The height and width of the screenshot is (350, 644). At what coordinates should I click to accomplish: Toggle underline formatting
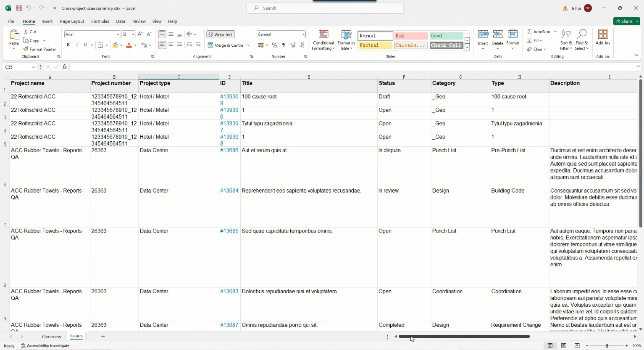(86, 45)
